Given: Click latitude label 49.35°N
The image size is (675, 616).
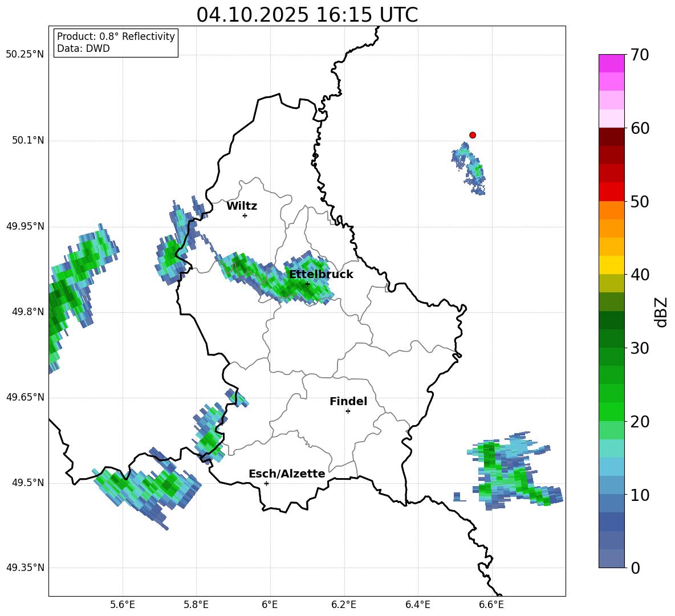Looking at the screenshot, I should coord(25,568).
